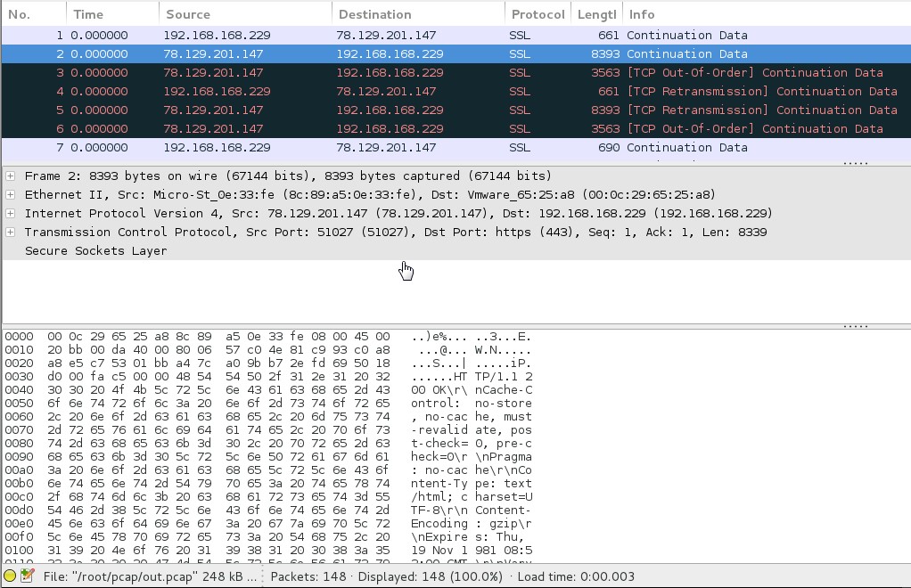Select packet number 1 in the packet list

pos(456,35)
